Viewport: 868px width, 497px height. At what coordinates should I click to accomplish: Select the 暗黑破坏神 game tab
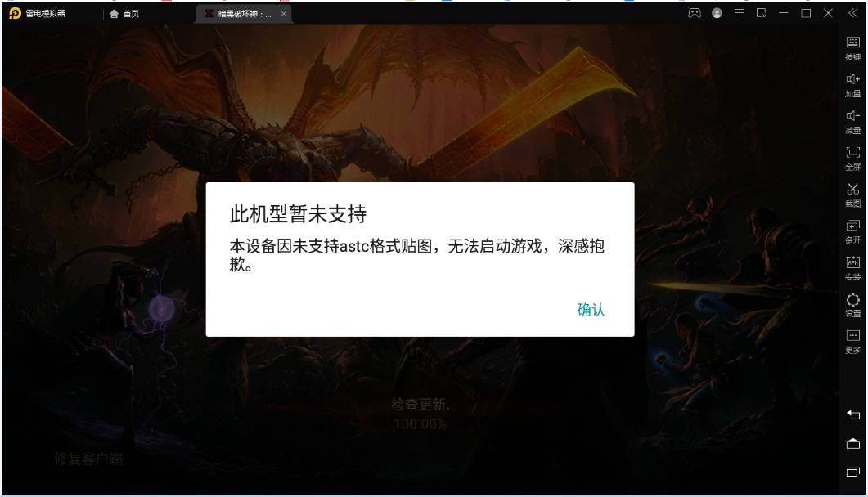tap(238, 14)
